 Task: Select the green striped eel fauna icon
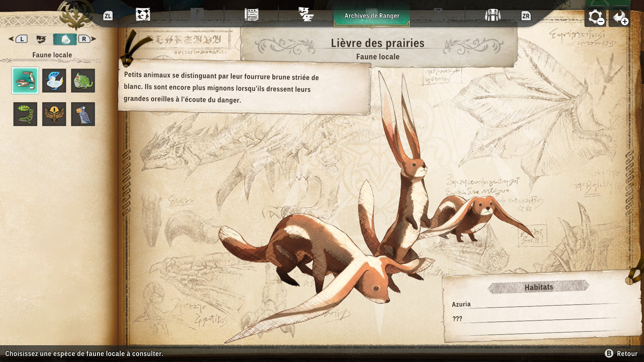25,114
